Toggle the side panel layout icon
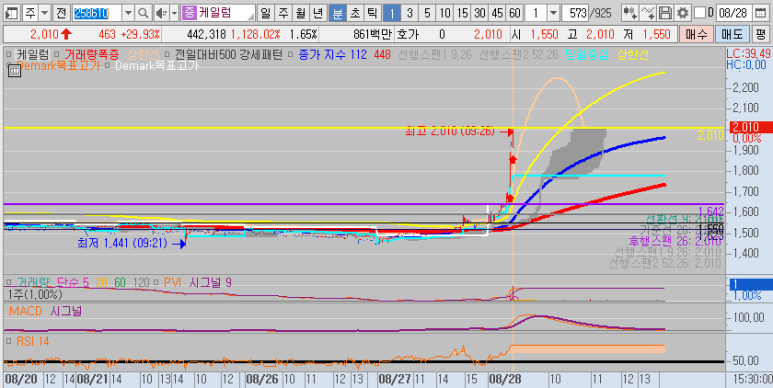 click(x=11, y=13)
